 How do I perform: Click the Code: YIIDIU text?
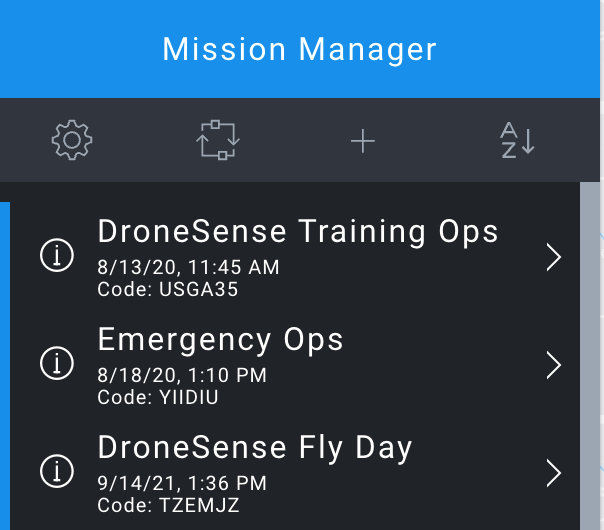(158, 397)
